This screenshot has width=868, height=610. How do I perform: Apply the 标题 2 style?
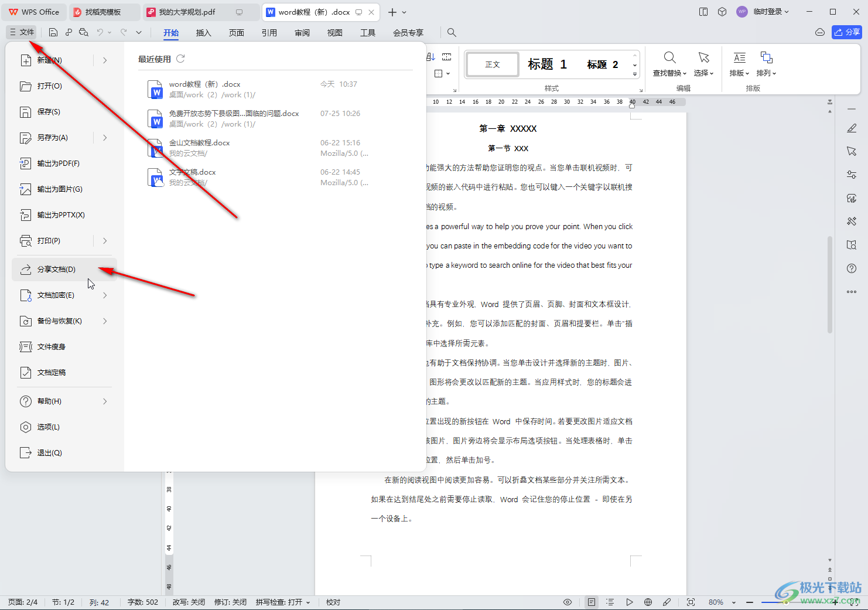tap(603, 64)
